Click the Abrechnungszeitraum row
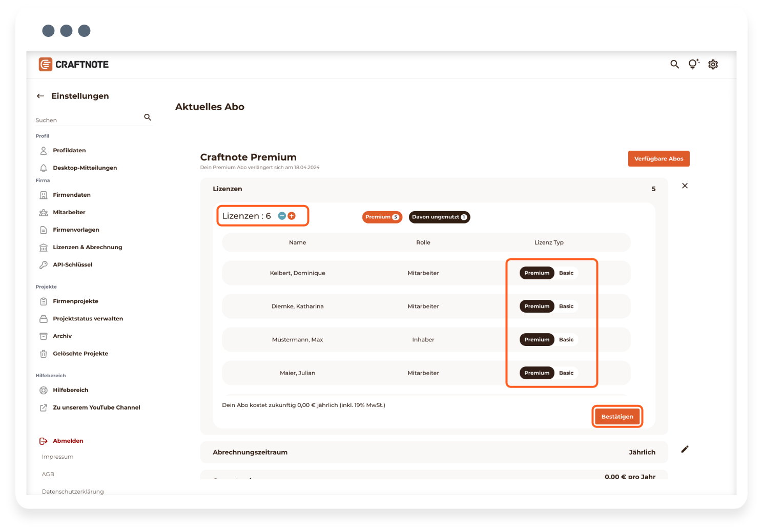This screenshot has height=532, width=763. tap(434, 452)
